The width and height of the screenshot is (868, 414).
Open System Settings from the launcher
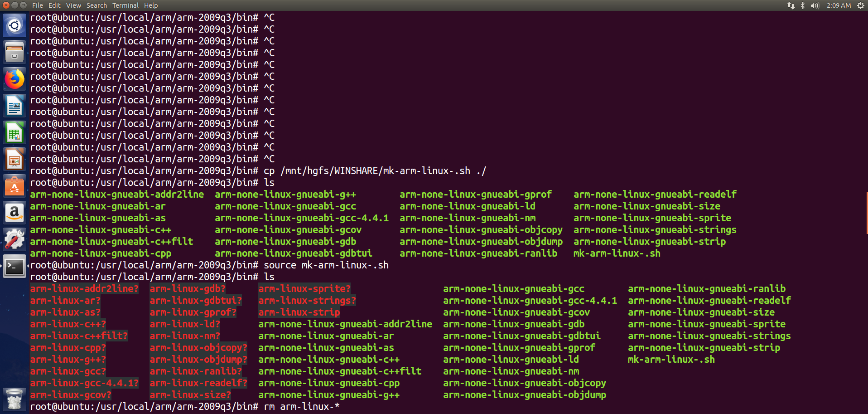click(14, 239)
